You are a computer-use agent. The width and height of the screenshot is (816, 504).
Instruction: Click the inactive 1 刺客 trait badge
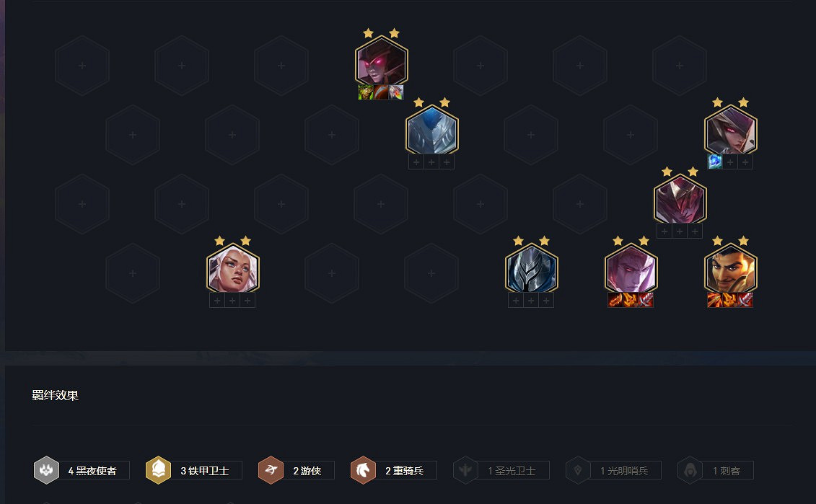pyautogui.click(x=716, y=470)
